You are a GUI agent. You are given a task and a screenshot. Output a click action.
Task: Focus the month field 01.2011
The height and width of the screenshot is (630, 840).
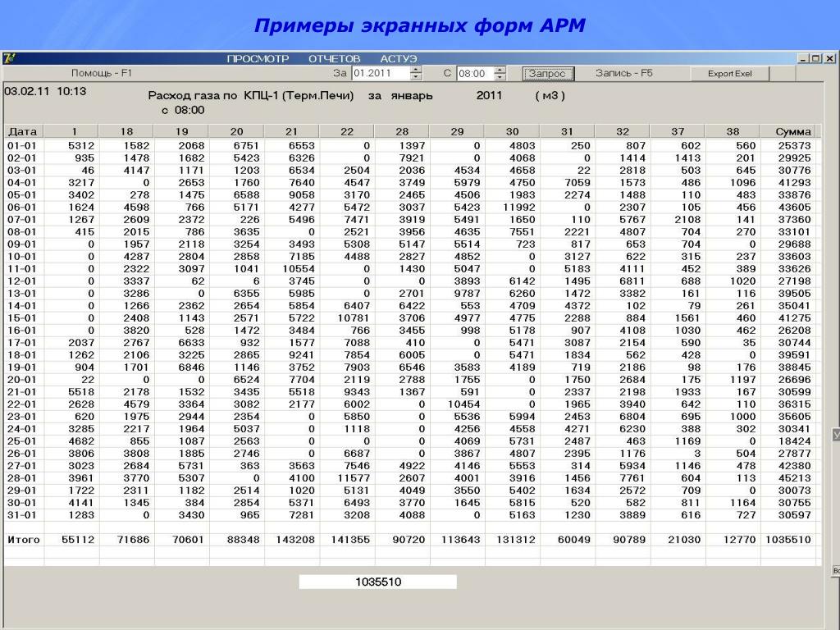point(381,73)
